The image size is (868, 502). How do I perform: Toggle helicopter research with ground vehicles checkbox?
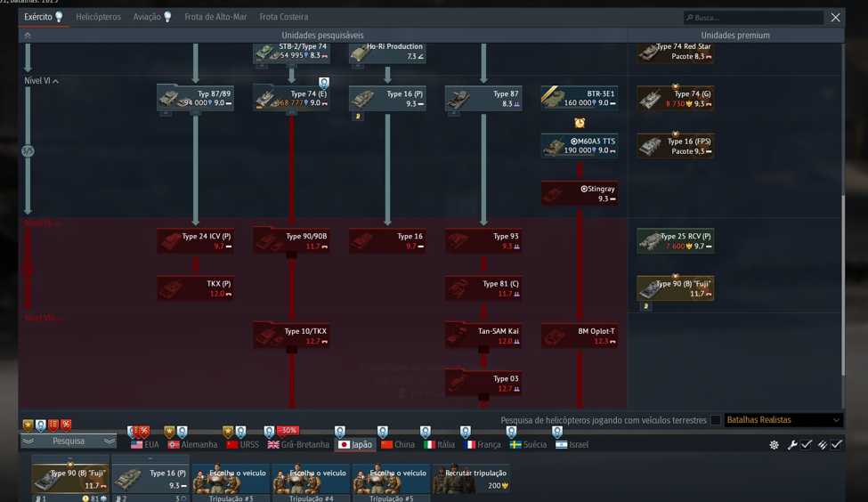(715, 420)
